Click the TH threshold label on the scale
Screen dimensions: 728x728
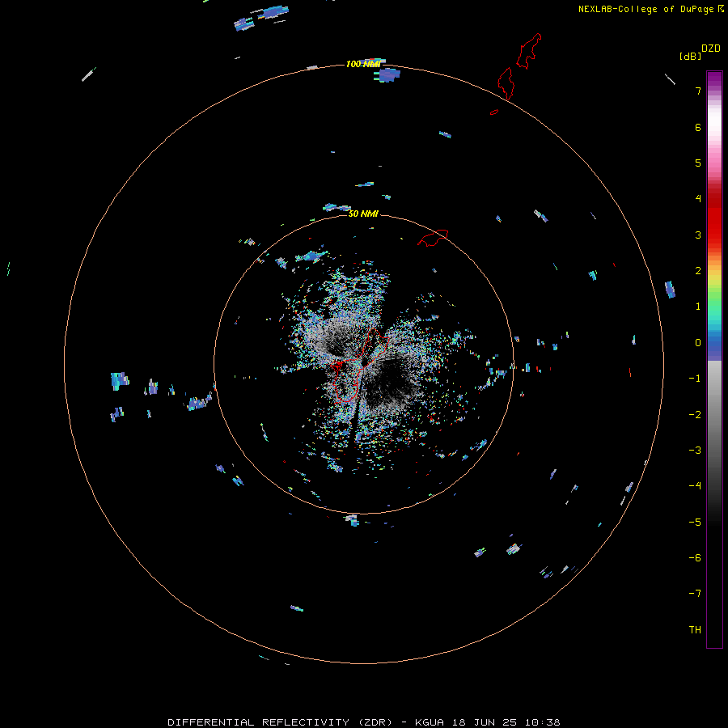tap(695, 630)
